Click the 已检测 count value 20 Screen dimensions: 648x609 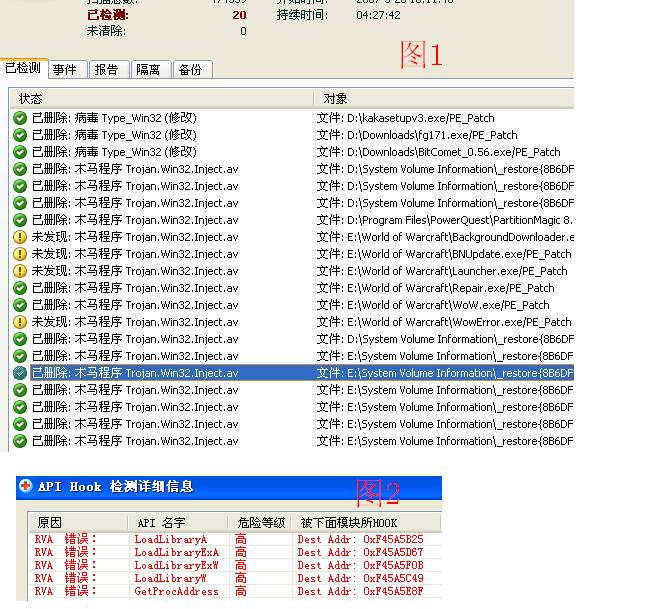pos(239,15)
